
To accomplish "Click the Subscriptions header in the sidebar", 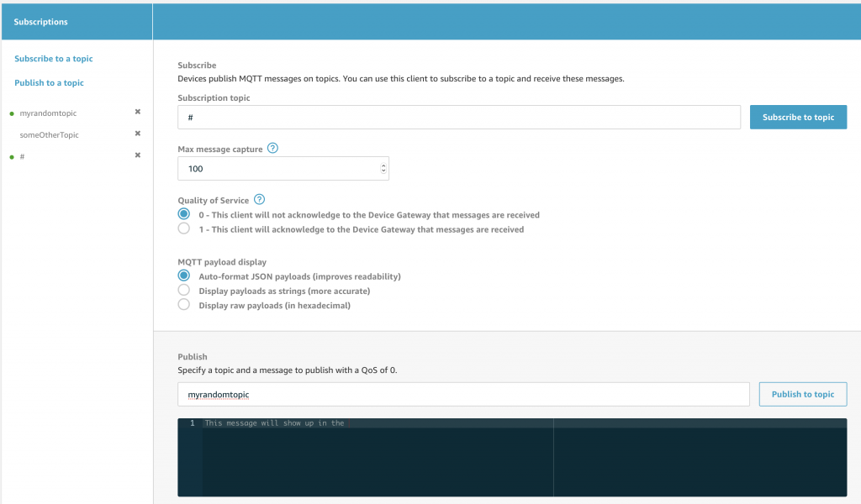I will (40, 22).
